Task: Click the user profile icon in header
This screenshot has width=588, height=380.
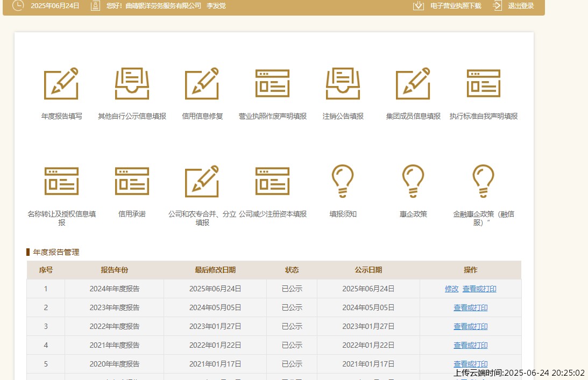Action: coord(95,5)
